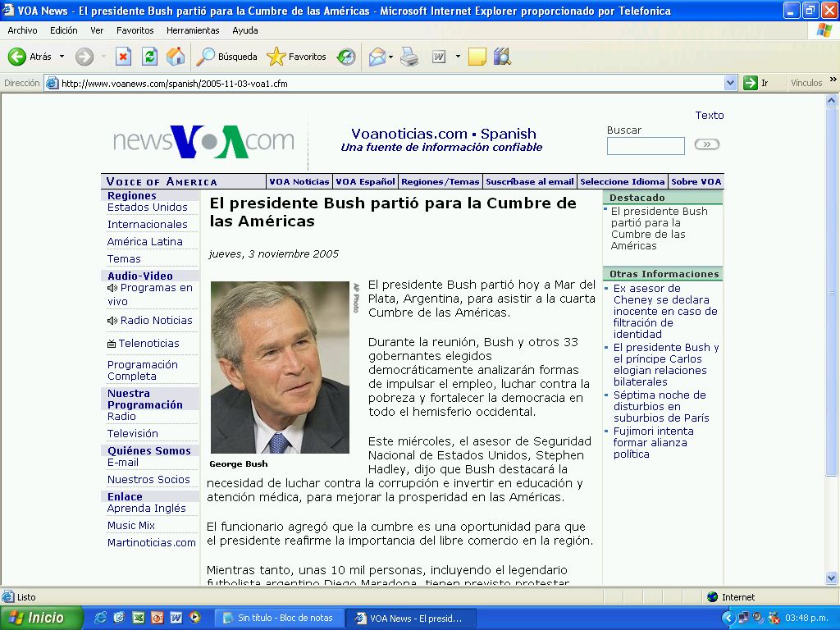Click the Stop loading toolbar icon

123,57
